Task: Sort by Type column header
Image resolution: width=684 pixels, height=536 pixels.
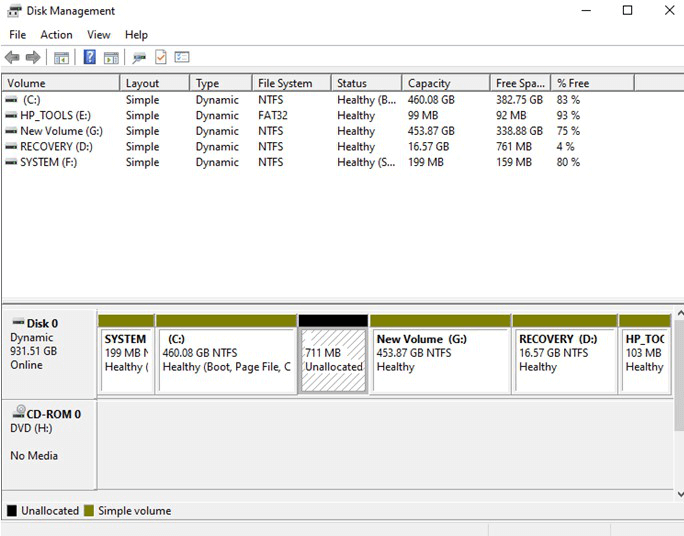Action: tap(221, 83)
